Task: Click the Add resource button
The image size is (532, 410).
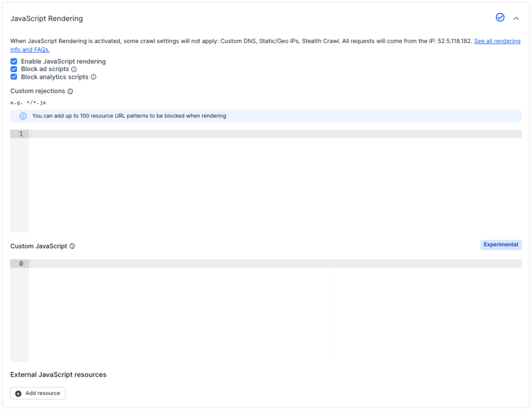Action: click(x=37, y=393)
